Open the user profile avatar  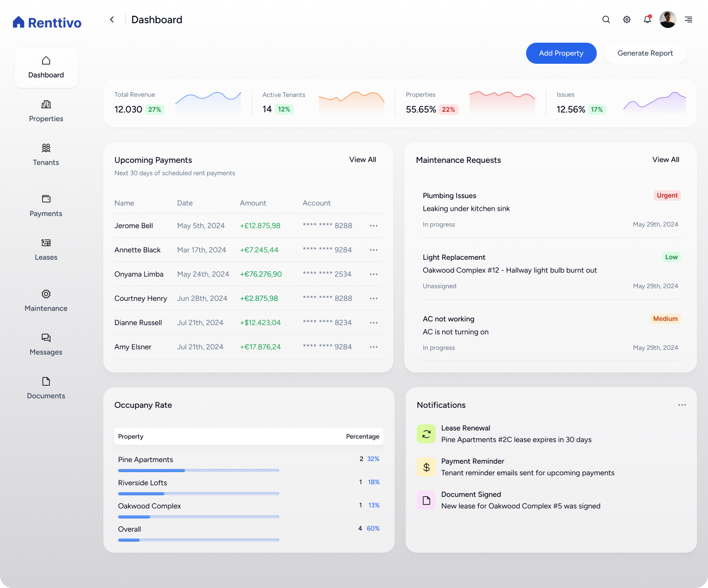(x=668, y=19)
